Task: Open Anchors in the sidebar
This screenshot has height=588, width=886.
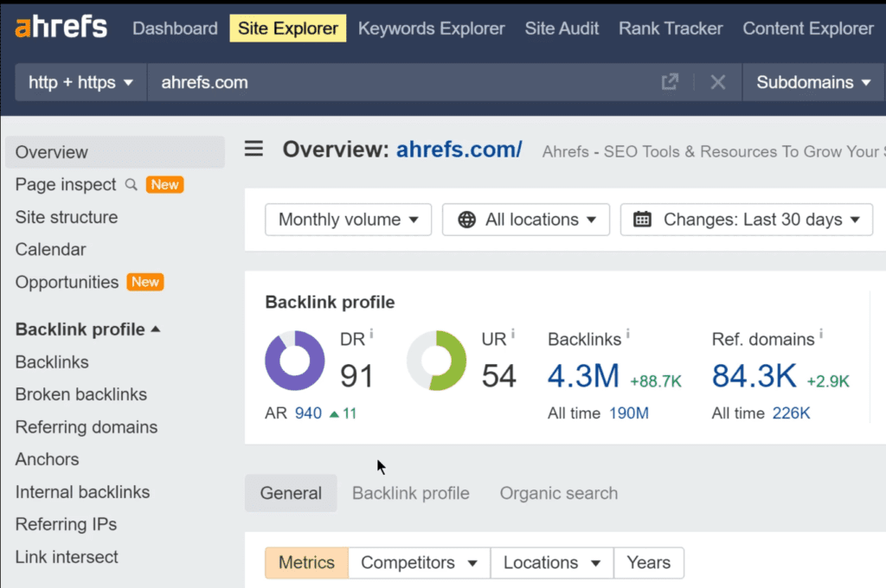Action: [x=47, y=459]
